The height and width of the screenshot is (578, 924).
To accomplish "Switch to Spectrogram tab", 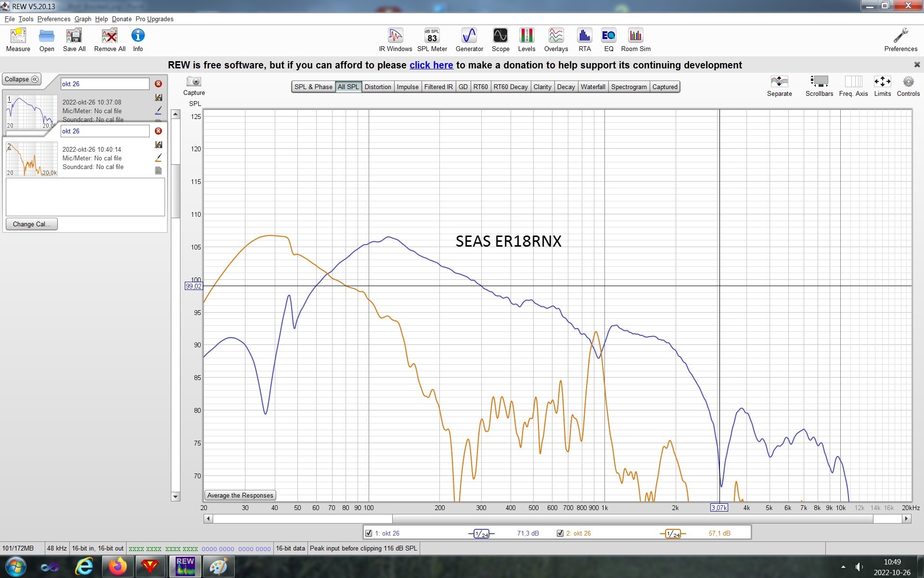I will point(629,87).
